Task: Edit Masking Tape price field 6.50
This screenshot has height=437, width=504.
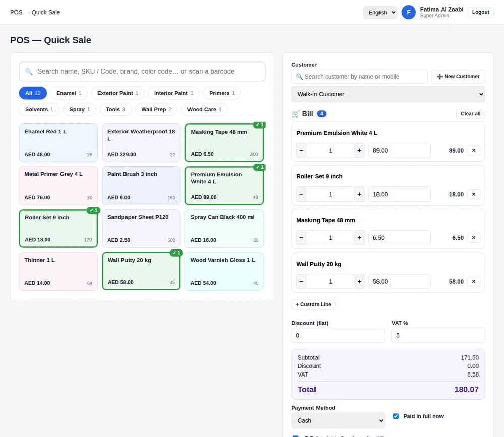Action: pos(399,237)
